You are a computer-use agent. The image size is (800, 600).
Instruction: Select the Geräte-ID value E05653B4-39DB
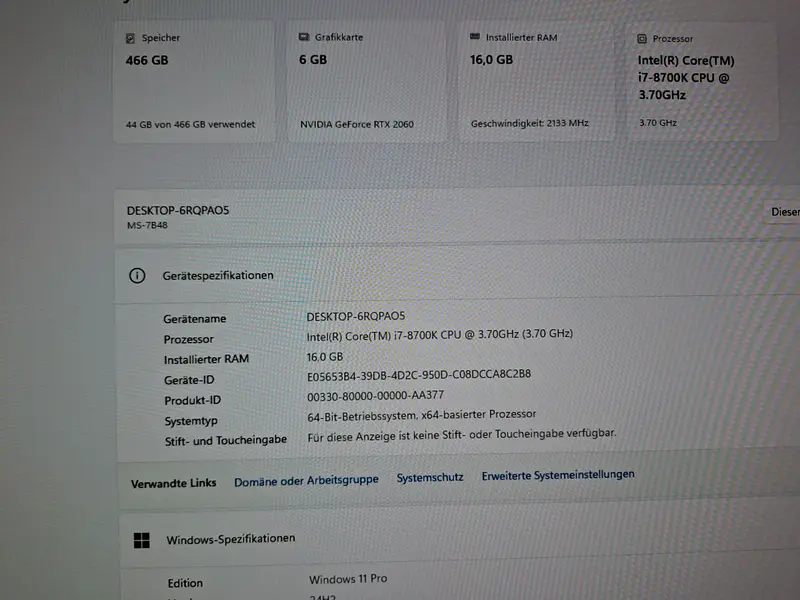click(x=418, y=375)
